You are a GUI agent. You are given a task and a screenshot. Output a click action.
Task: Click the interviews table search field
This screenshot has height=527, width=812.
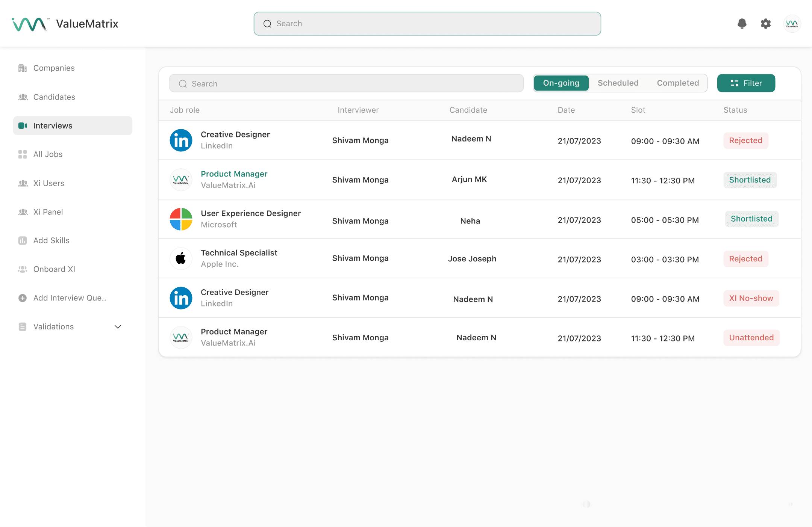(346, 83)
